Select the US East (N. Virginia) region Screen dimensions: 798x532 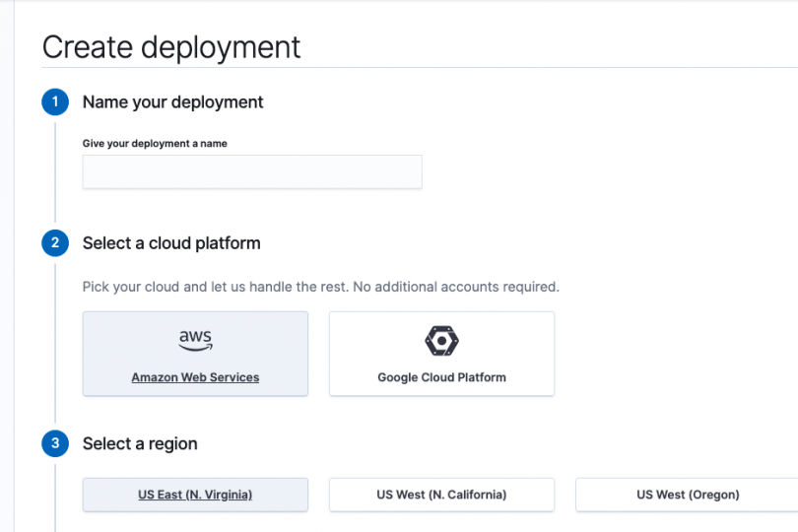(x=195, y=495)
